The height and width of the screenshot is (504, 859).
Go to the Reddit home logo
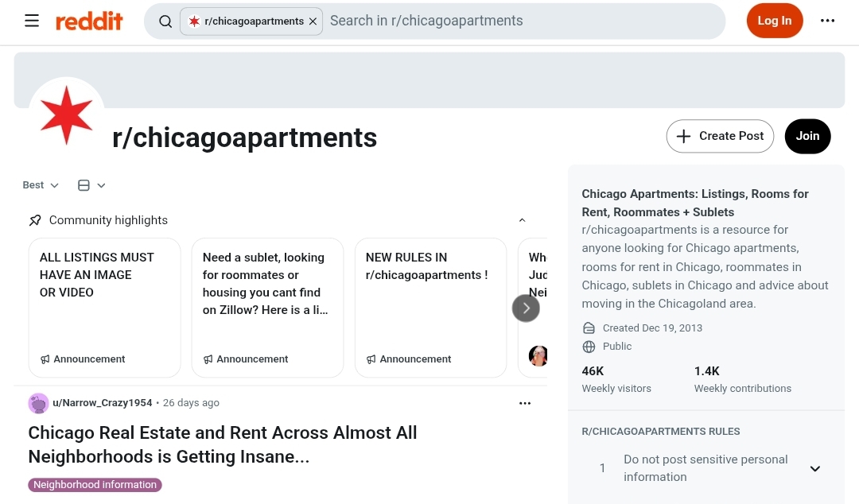click(89, 21)
